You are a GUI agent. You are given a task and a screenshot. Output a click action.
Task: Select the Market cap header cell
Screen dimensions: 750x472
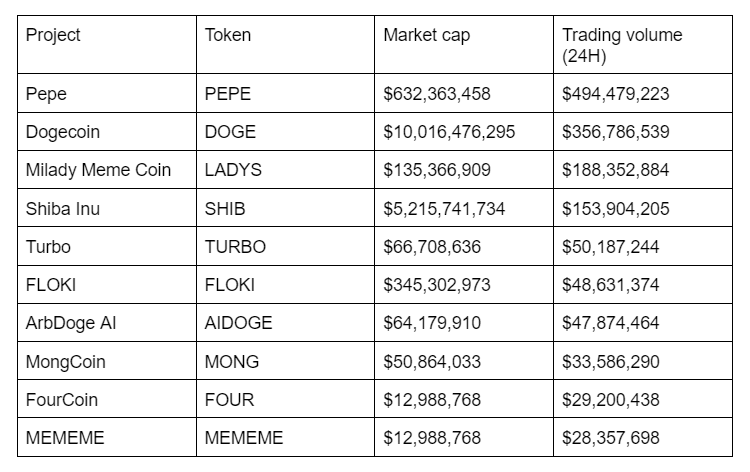point(464,44)
